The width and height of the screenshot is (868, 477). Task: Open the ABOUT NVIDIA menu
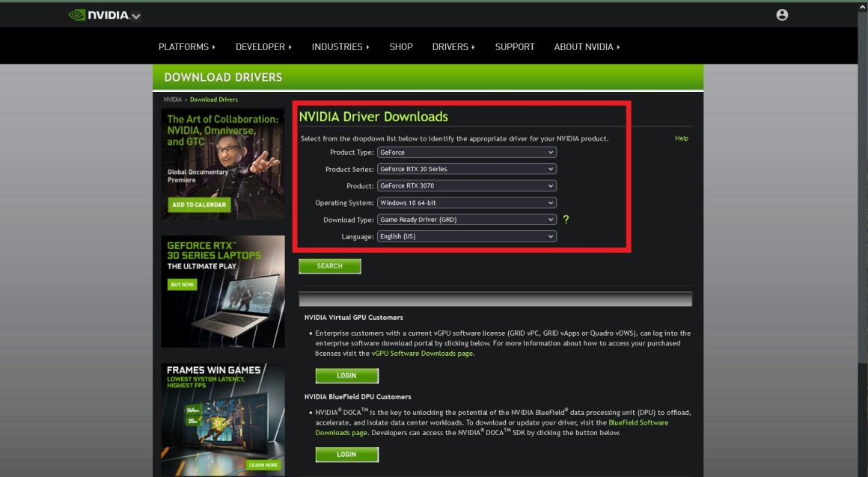[587, 47]
